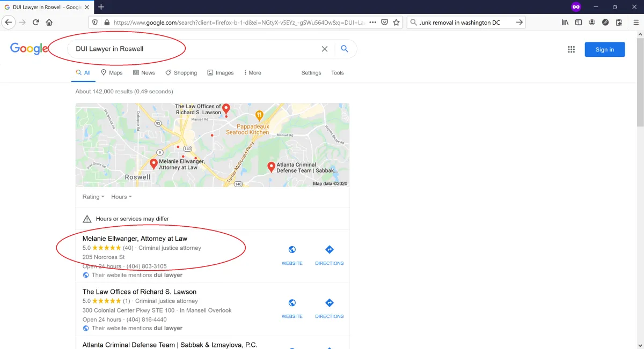Save the page to Pocket

point(385,23)
